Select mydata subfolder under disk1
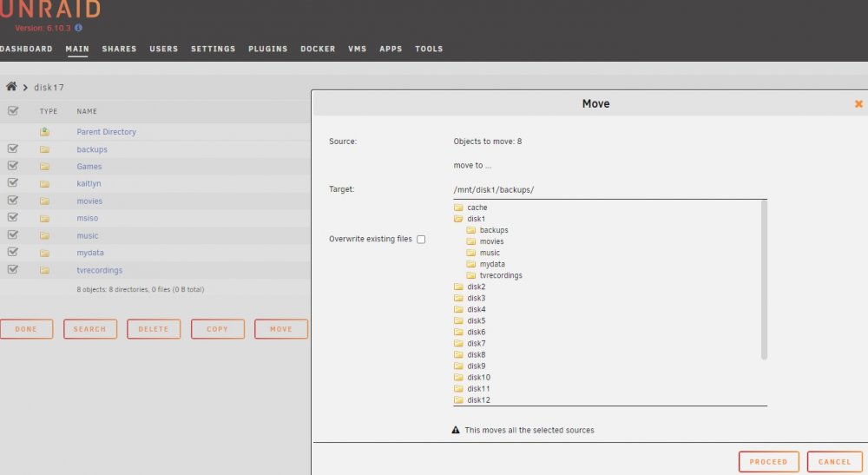The height and width of the screenshot is (475, 868). click(x=492, y=264)
